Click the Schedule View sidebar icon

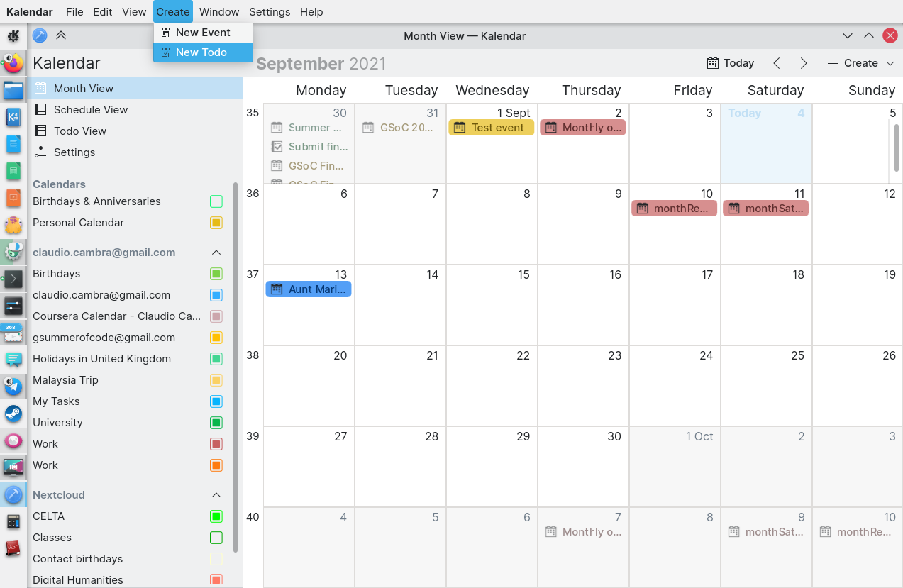(41, 110)
